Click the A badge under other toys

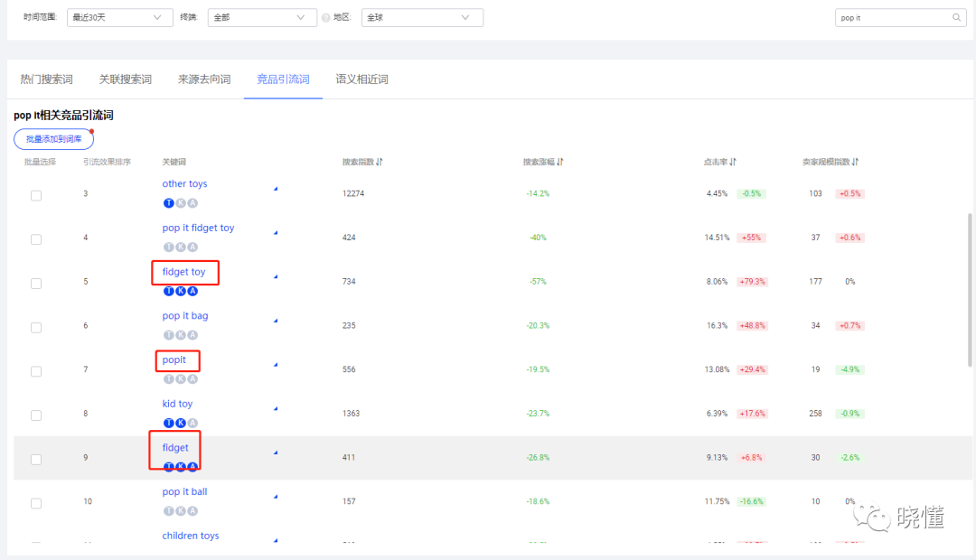(x=192, y=203)
